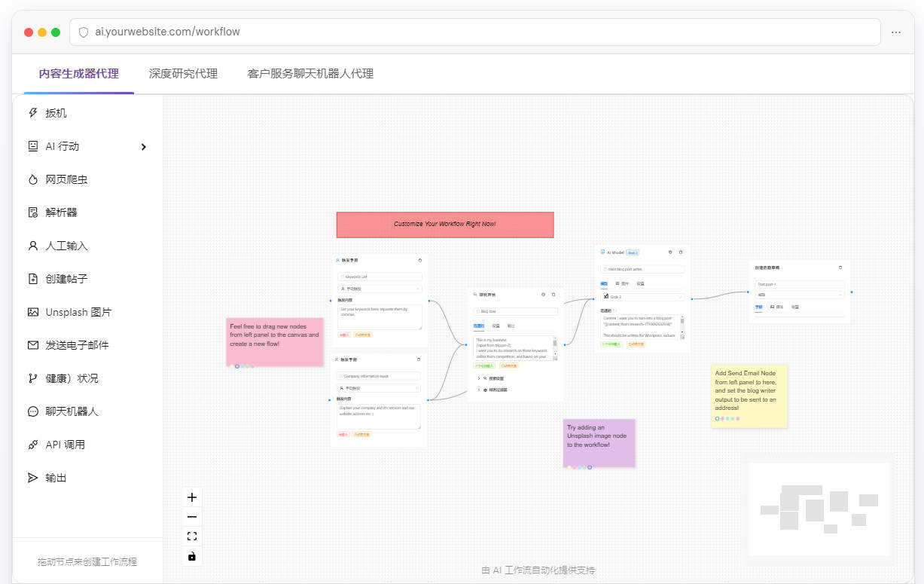The width and height of the screenshot is (924, 584).
Task: Open the Grok 2 model dropdown
Action: 642,297
